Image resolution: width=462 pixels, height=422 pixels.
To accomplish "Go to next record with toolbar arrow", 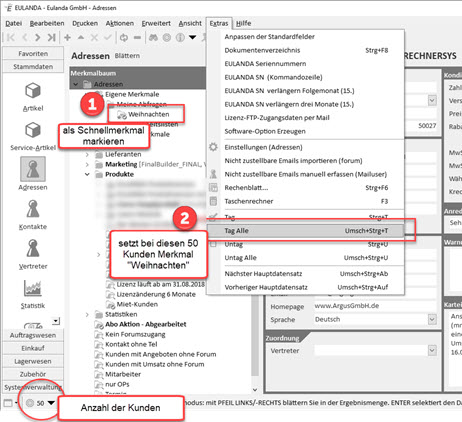I will [x=38, y=37].
